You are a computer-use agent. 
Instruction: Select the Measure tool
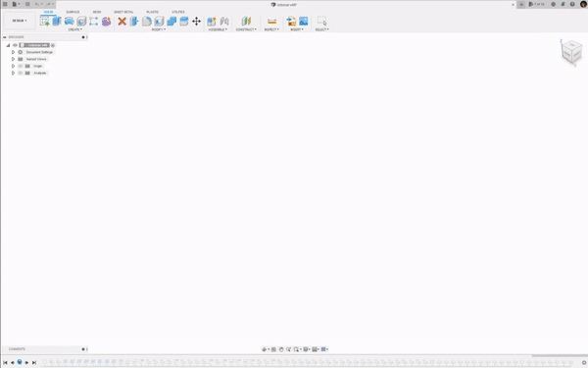tap(271, 21)
